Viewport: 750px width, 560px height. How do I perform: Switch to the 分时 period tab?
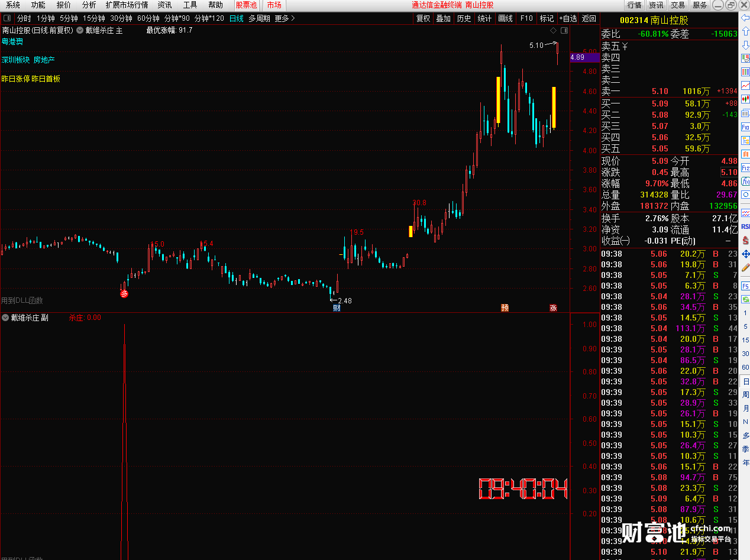24,18
